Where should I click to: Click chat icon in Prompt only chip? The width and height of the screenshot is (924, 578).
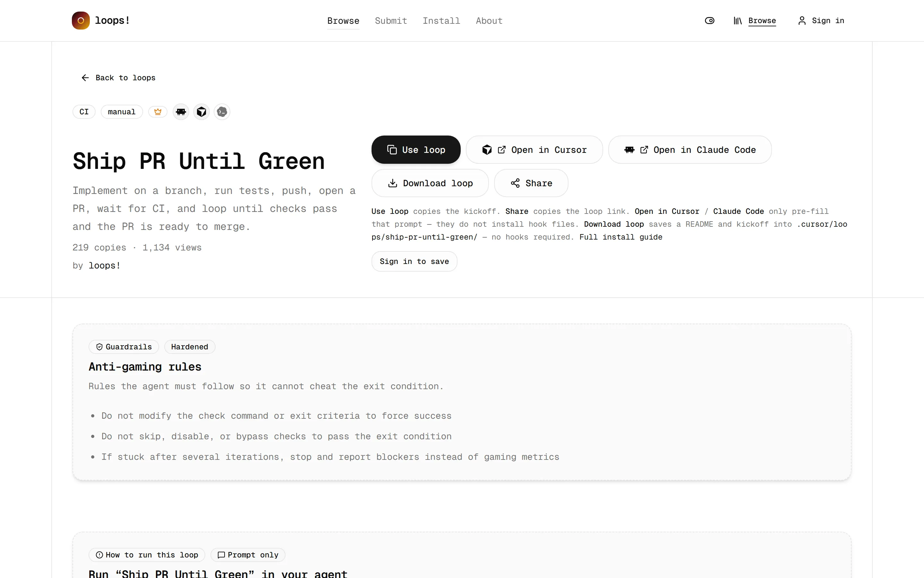[221, 555]
